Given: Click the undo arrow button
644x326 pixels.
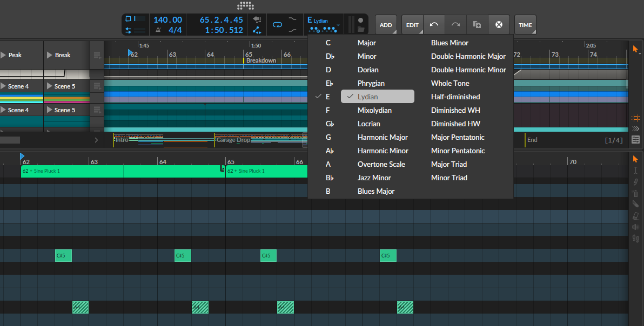Looking at the screenshot, I should pyautogui.click(x=434, y=25).
